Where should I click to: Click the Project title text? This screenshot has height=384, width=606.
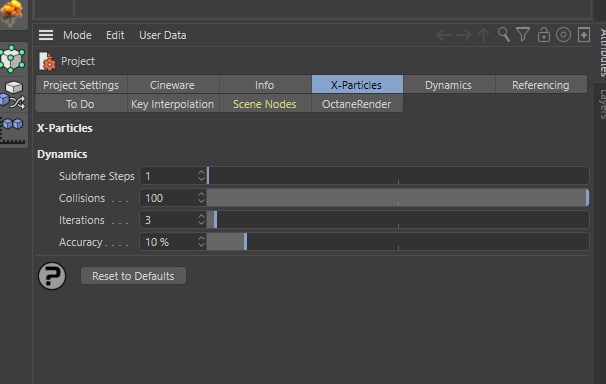[x=78, y=61]
